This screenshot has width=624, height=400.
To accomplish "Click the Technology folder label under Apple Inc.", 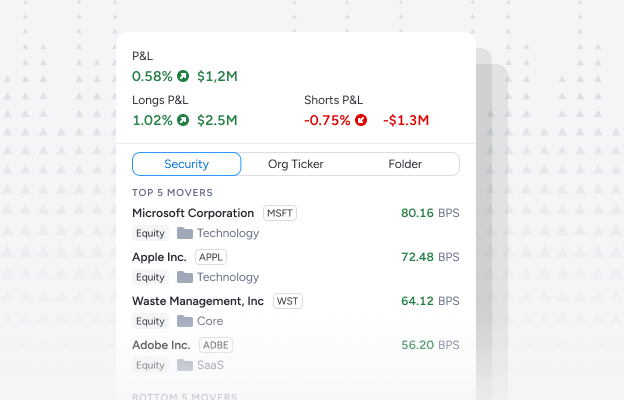I will (228, 277).
